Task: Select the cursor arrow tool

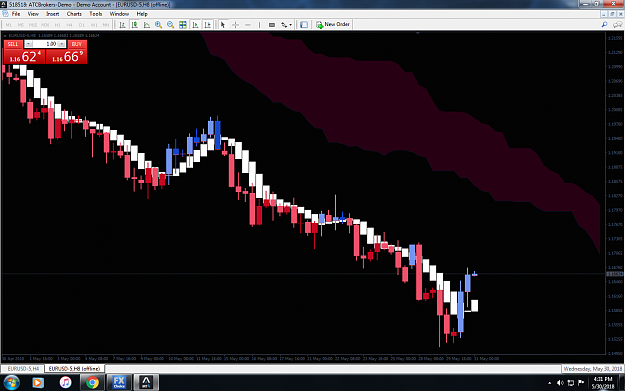Action: click(x=223, y=25)
